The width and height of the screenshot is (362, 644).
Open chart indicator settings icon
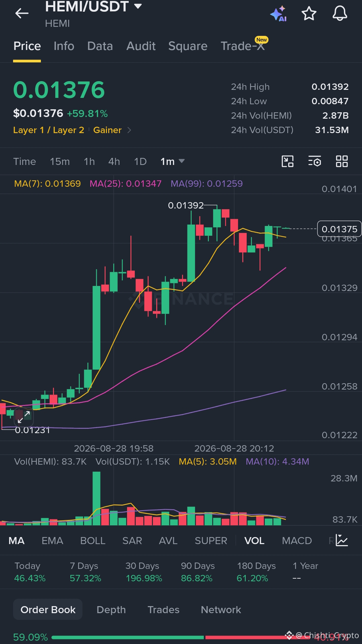pos(314,161)
